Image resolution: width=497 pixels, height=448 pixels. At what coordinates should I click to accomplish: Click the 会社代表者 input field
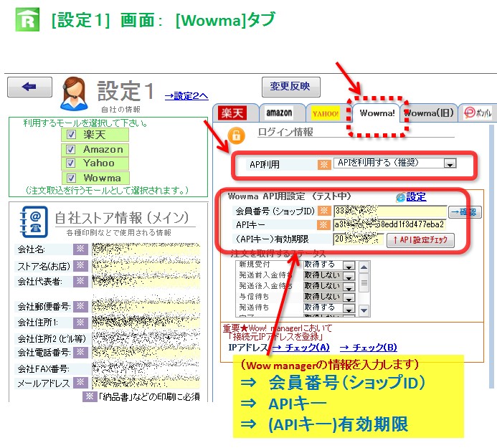click(146, 282)
